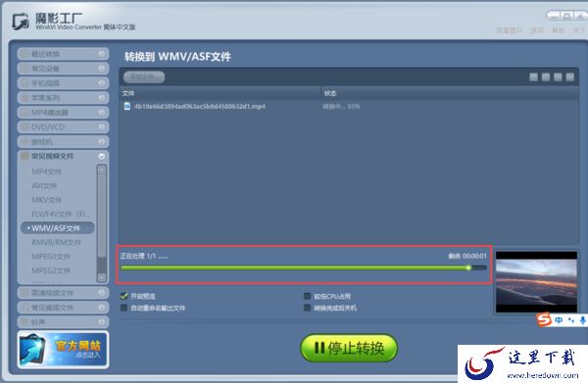Click the MP4播放器 category icon

(24, 113)
